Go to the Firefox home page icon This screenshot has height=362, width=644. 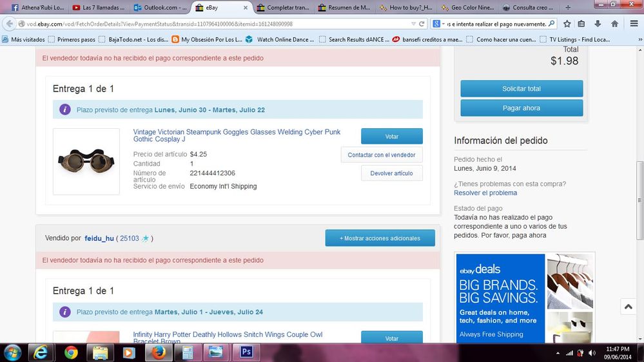614,24
